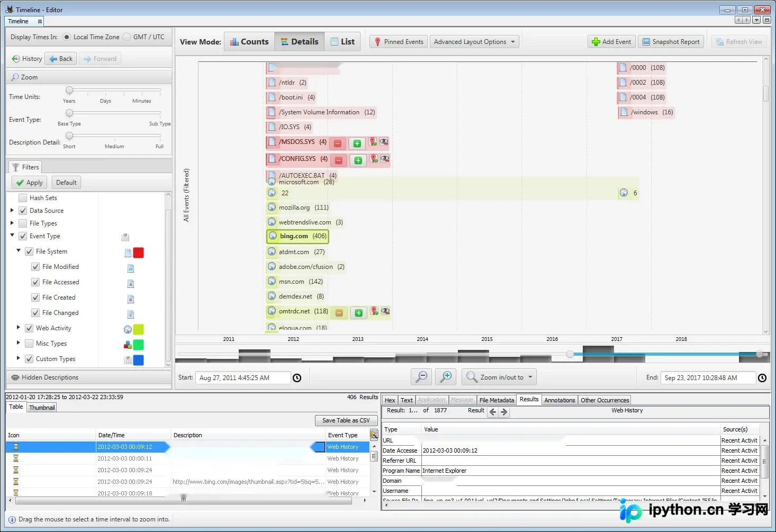
Task: Apply the filters with Apply button
Action: [x=30, y=183]
